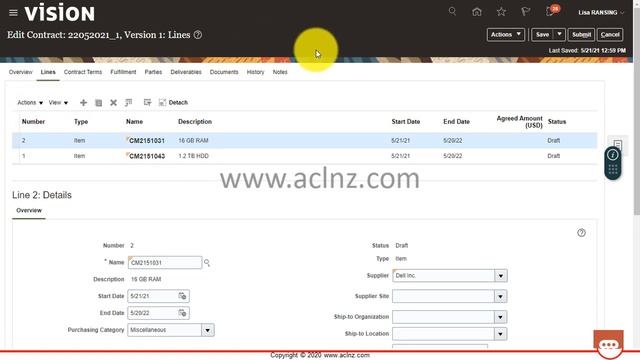Switch to the Deliverables tab
Viewport: 640px width, 360px height.
186,72
